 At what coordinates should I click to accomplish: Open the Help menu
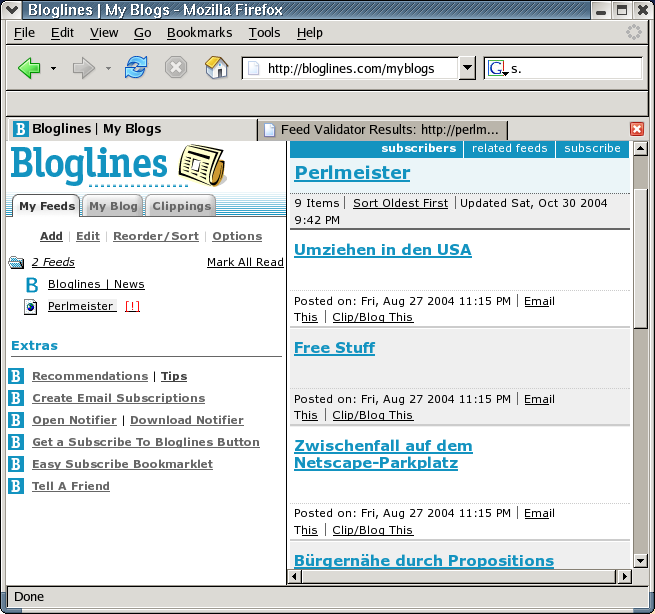point(310,33)
